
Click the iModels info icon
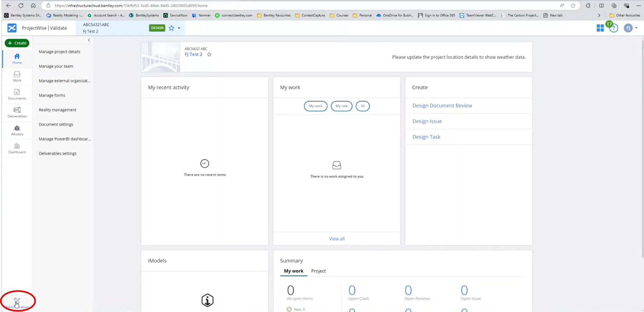click(207, 300)
